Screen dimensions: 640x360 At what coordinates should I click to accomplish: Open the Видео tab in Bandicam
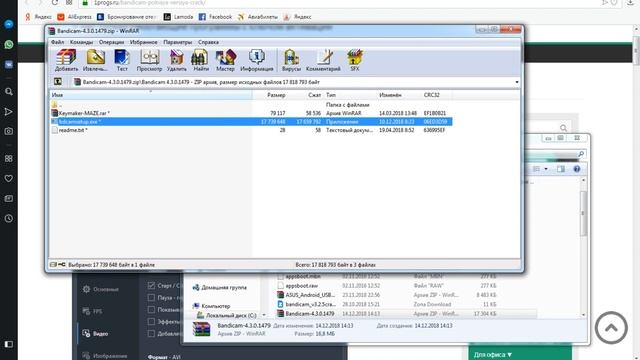95,333
